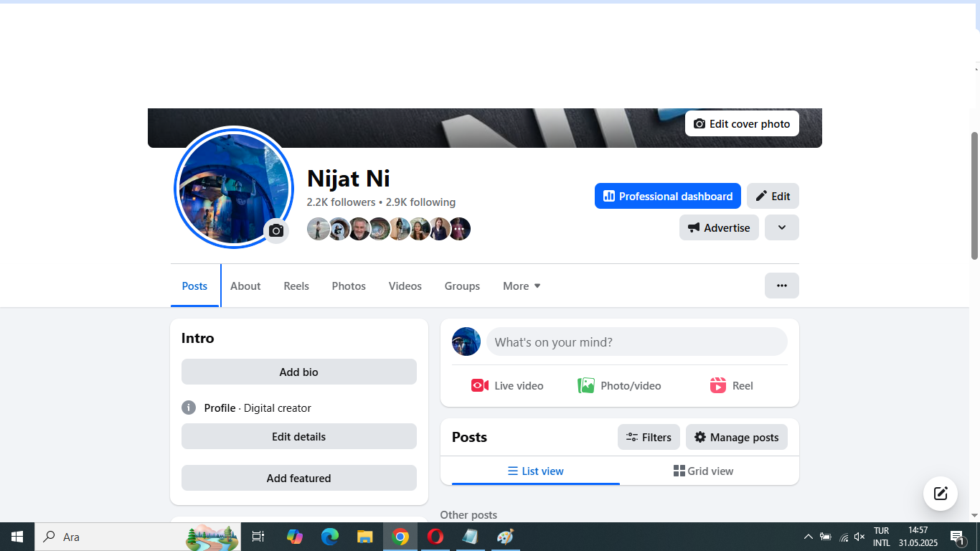The height and width of the screenshot is (551, 980).
Task: Click the page's vertical scrollbar thumb
Action: coord(974,195)
